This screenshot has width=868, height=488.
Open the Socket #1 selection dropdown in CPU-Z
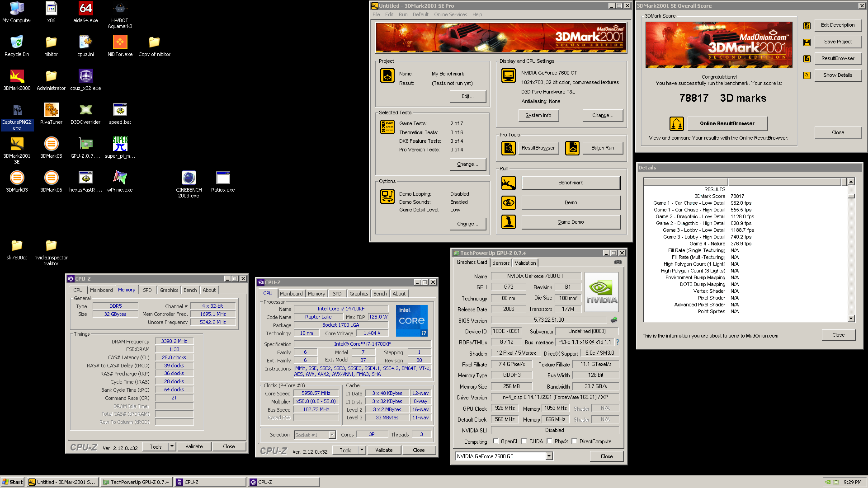coord(332,435)
